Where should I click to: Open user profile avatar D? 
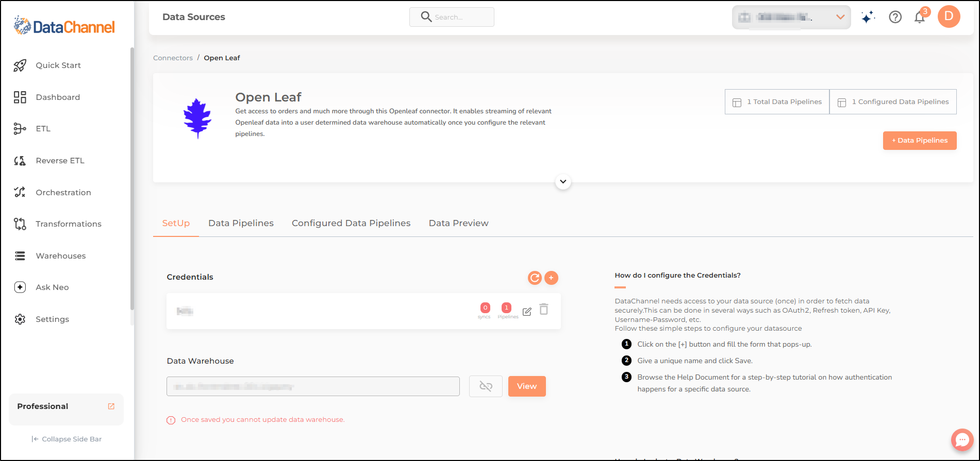point(949,16)
